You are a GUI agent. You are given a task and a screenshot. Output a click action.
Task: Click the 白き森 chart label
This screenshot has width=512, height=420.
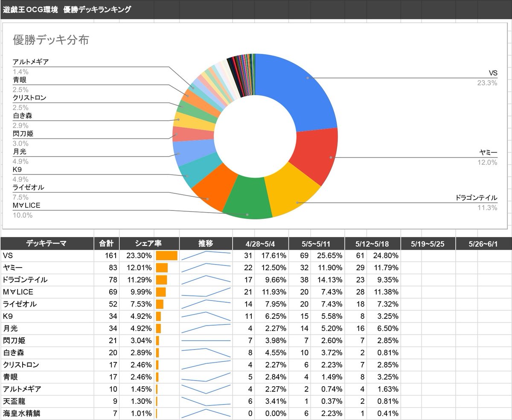[x=23, y=116]
